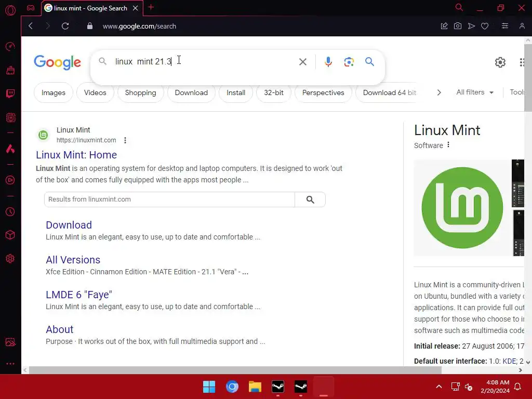Open a new browser tab
This screenshot has height=399, width=532.
point(151,7)
